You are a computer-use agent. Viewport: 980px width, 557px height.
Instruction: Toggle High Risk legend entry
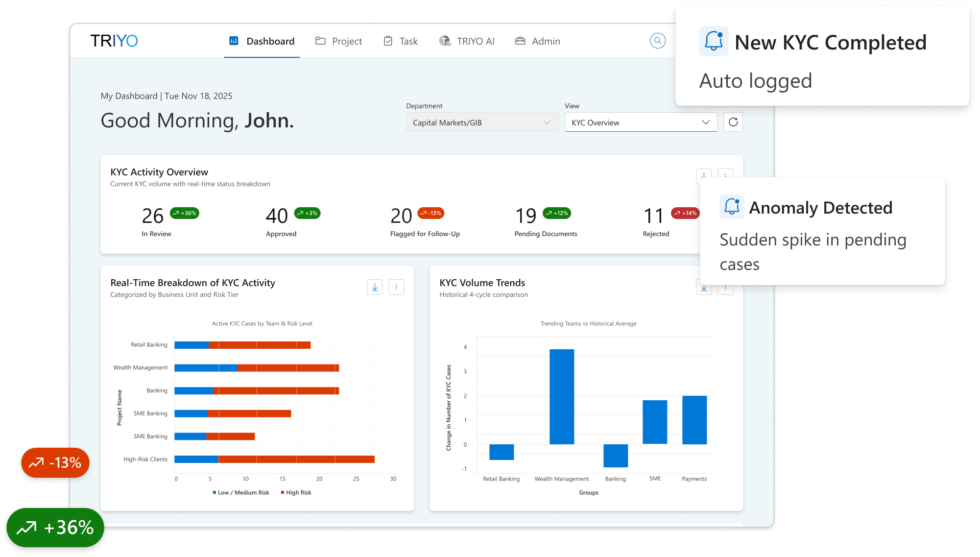[x=296, y=492]
